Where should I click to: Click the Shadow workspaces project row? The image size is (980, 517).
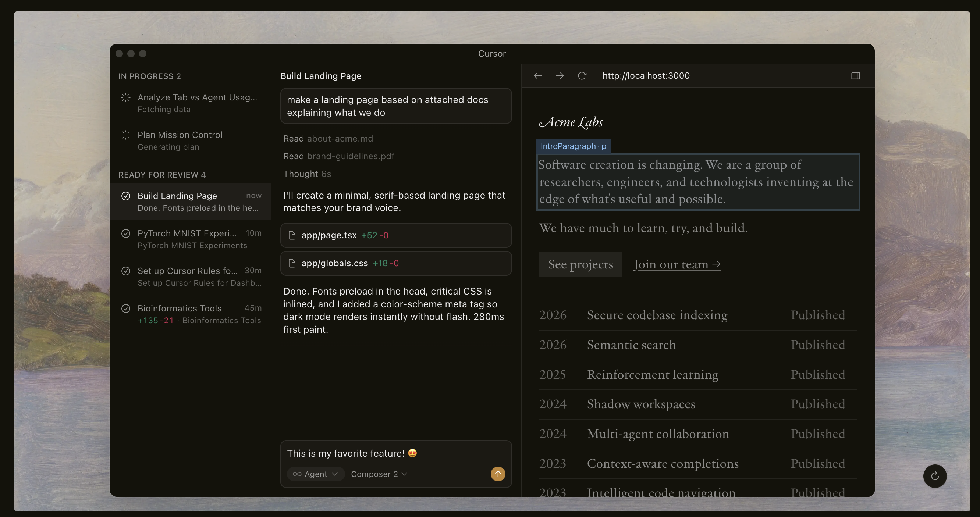click(x=698, y=404)
